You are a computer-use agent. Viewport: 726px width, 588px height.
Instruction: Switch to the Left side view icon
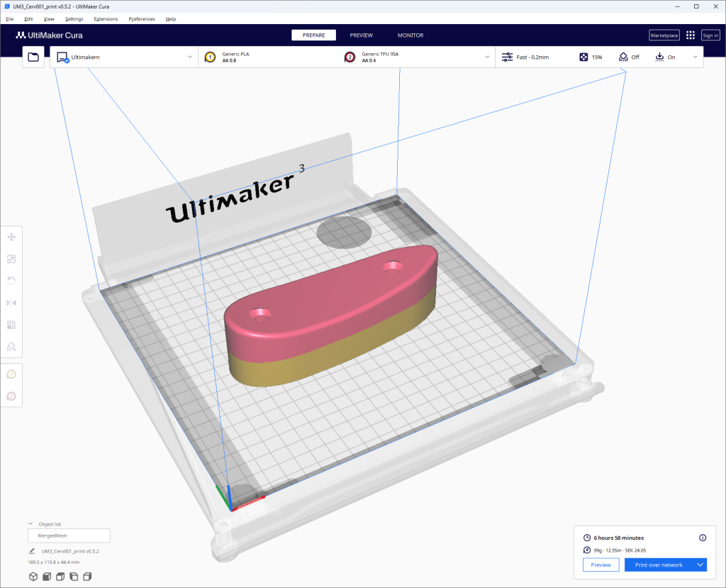[x=74, y=577]
